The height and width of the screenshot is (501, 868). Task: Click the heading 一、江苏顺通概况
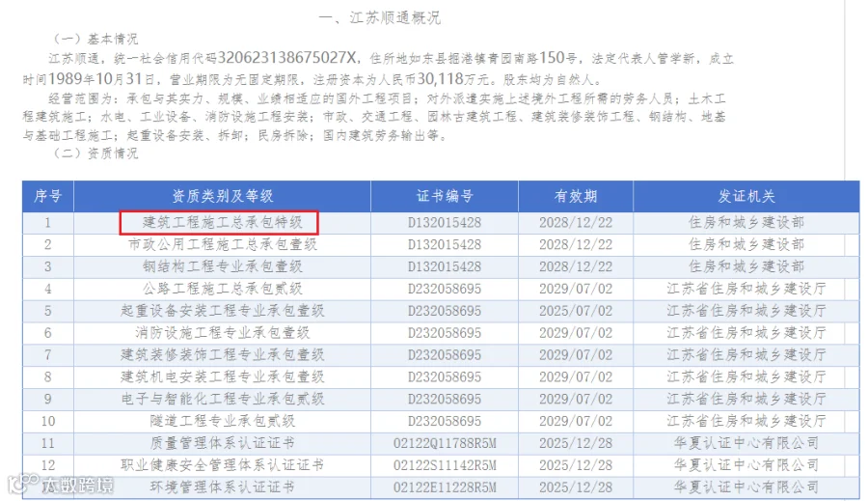click(380, 17)
